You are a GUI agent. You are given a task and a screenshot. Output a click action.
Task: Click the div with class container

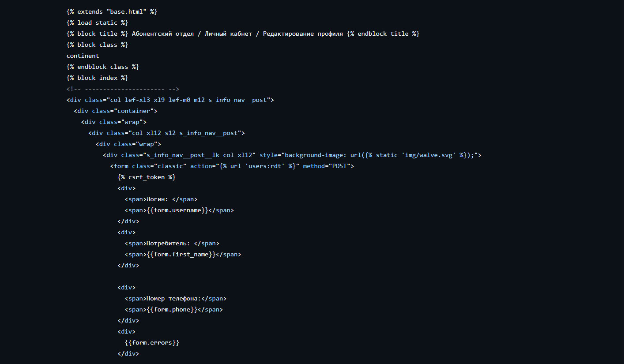116,111
